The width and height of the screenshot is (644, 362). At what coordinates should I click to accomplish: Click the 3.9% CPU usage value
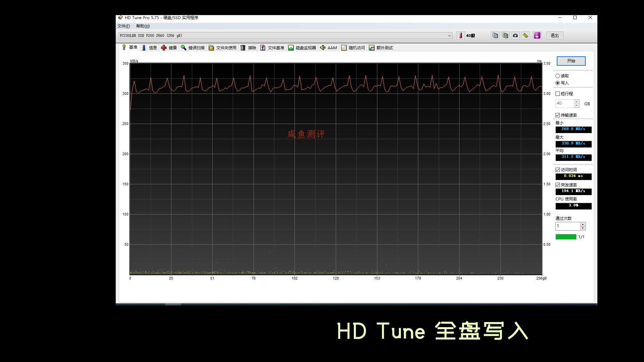click(573, 206)
